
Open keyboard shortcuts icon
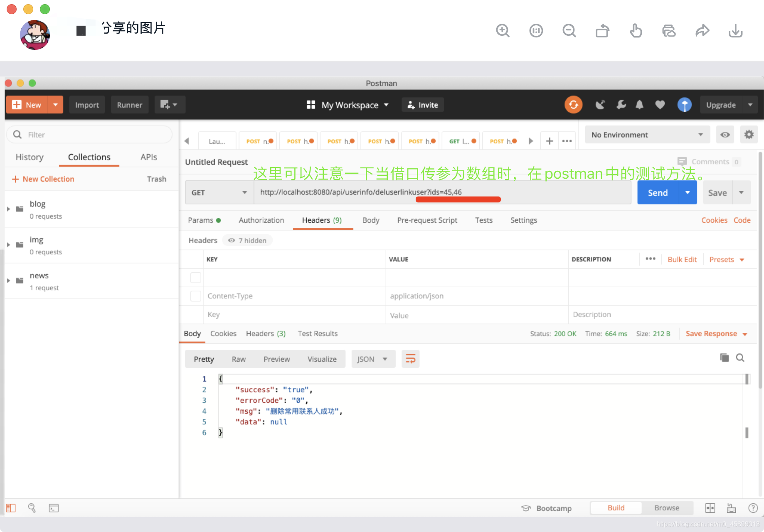(731, 508)
